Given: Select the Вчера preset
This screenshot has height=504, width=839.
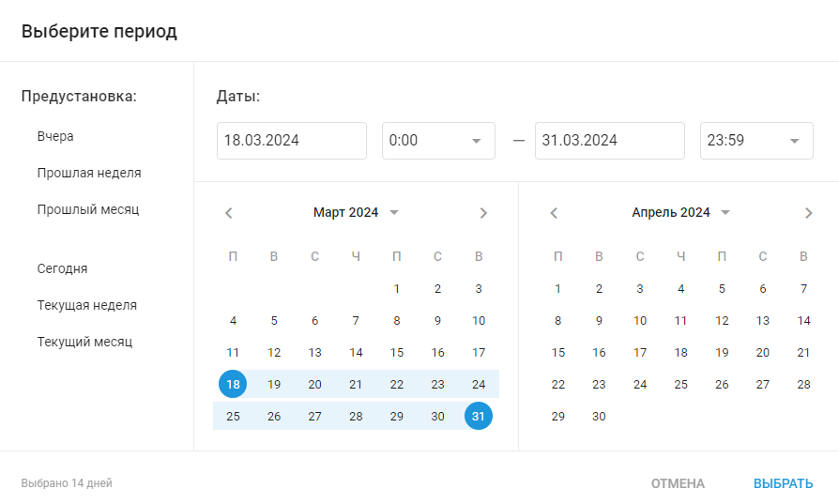Looking at the screenshot, I should pos(55,136).
